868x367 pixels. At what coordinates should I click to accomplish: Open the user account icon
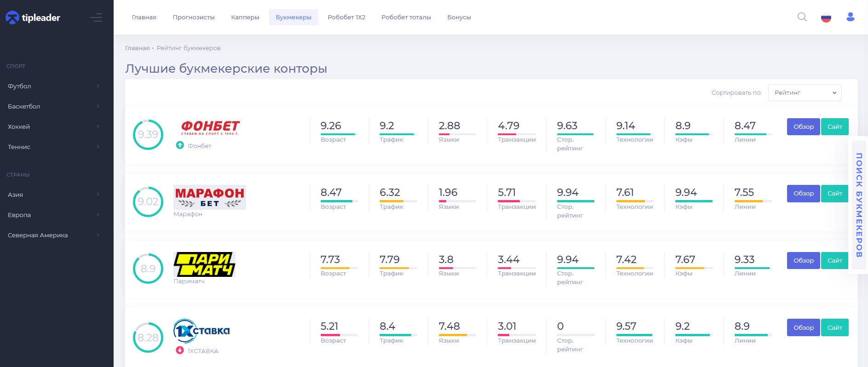pos(851,17)
